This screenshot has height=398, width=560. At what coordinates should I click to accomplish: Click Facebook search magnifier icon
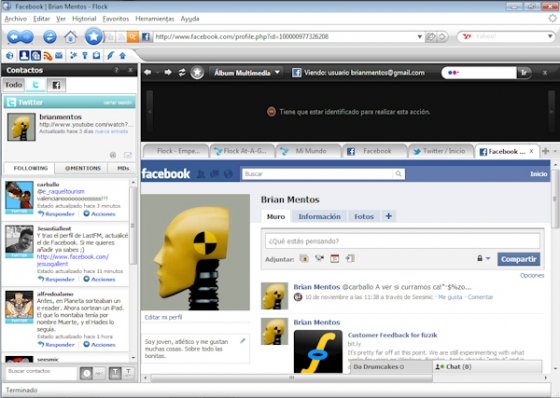(x=399, y=174)
